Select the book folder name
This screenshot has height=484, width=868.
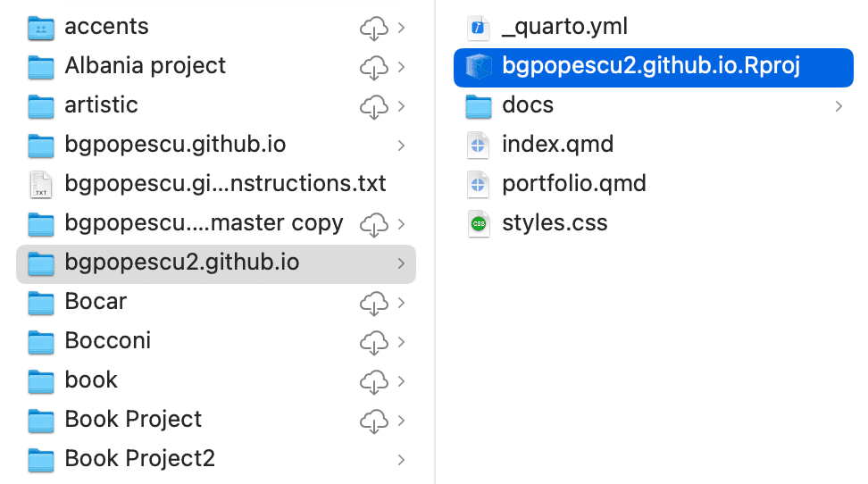click(x=91, y=380)
